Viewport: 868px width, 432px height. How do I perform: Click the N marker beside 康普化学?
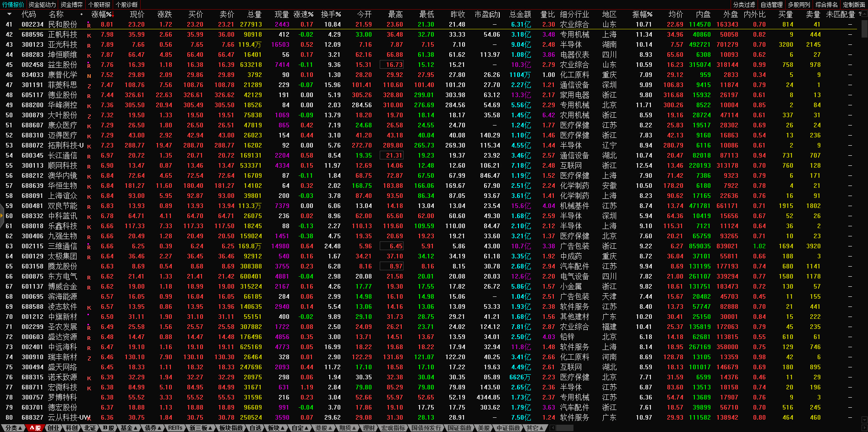pos(89,76)
